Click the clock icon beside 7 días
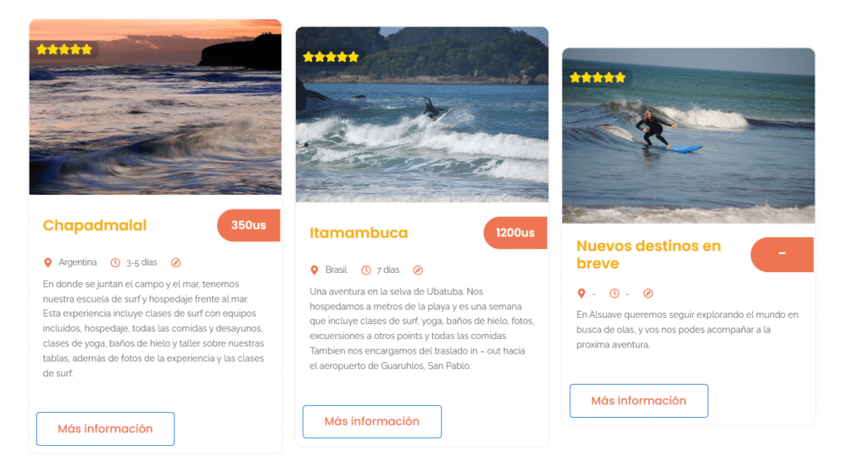 point(366,270)
